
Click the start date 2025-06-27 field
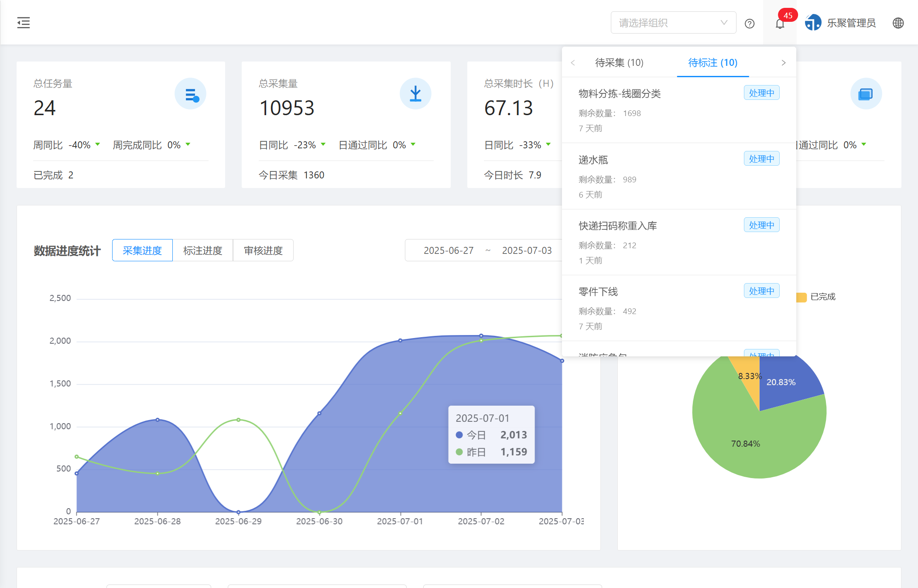449,250
